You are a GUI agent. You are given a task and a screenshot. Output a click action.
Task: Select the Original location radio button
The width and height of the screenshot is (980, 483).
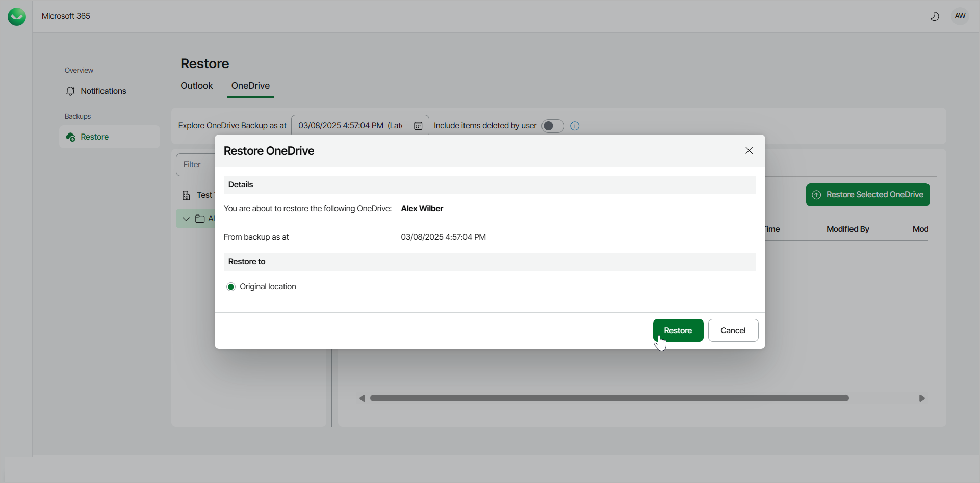[231, 287]
